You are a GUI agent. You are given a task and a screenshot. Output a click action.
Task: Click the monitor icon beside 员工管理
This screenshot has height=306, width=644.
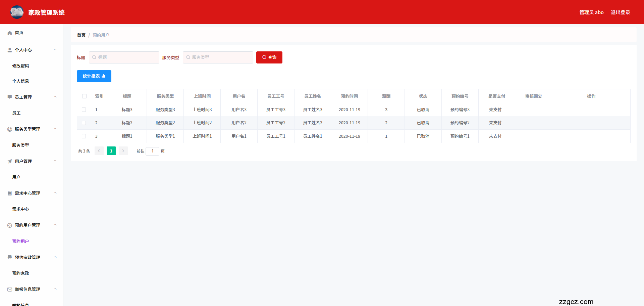10,97
